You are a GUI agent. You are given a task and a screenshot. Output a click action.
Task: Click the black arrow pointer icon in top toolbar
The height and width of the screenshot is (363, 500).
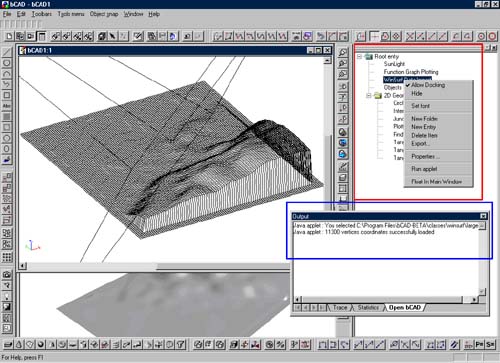pos(112,36)
